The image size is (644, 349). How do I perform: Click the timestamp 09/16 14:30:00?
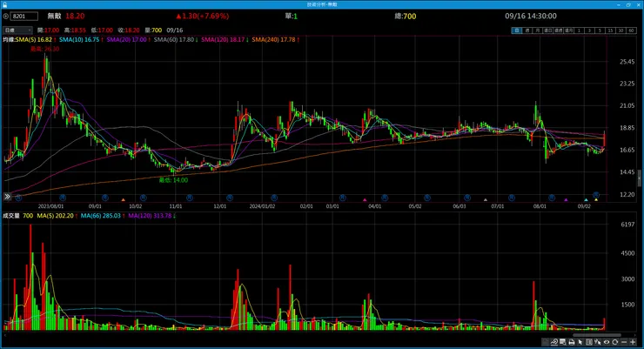pyautogui.click(x=531, y=16)
